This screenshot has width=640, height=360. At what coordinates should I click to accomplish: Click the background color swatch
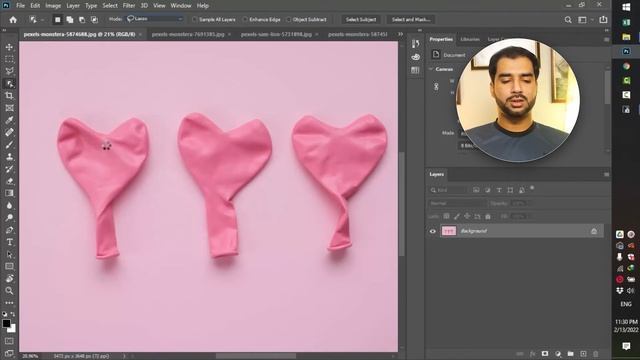[13, 329]
